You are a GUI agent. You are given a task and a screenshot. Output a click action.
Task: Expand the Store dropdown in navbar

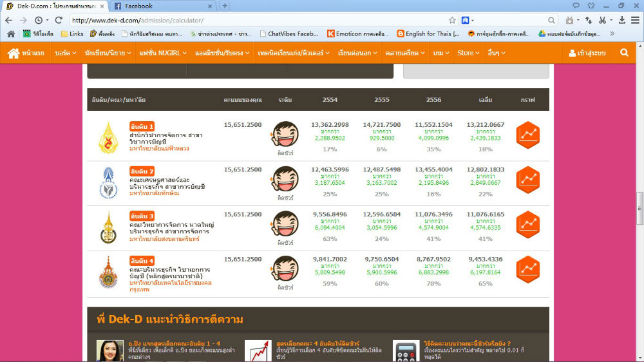pyautogui.click(x=468, y=53)
